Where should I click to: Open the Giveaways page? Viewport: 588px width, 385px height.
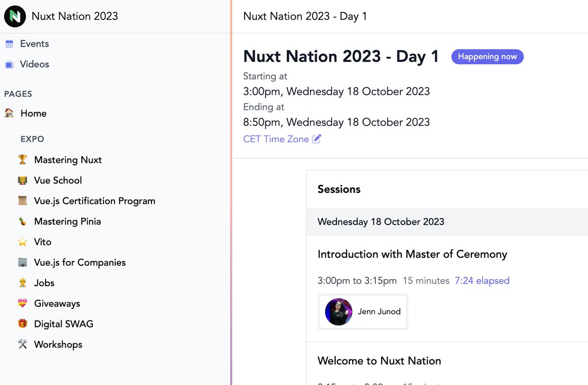pos(57,304)
